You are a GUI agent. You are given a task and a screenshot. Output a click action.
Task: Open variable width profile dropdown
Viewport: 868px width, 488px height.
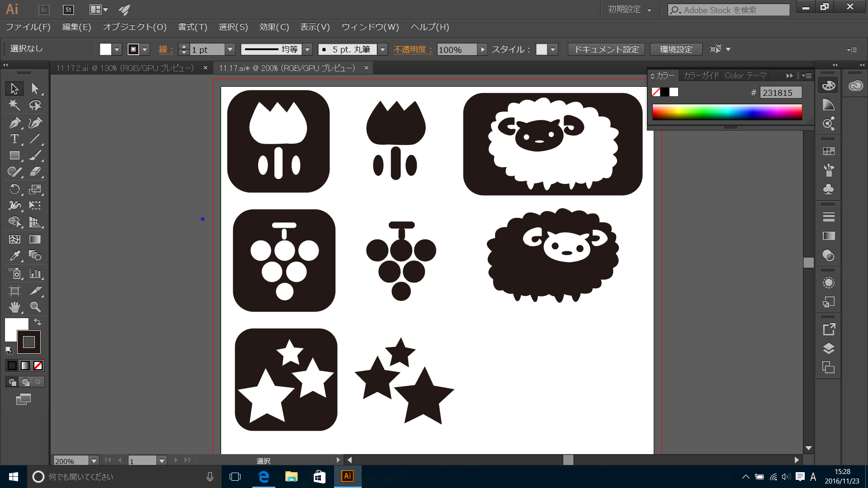coord(308,49)
